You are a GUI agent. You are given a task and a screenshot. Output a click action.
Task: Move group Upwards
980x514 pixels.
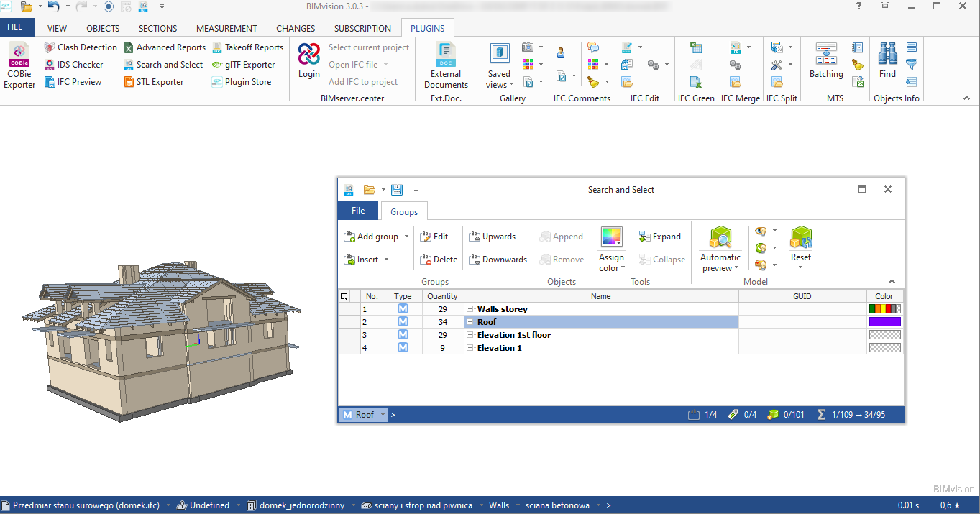492,237
